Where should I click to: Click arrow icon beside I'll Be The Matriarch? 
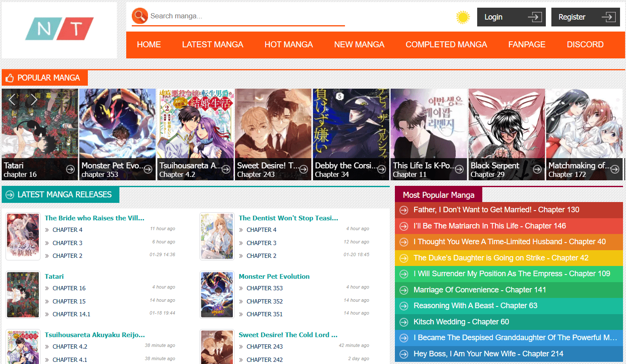(403, 226)
